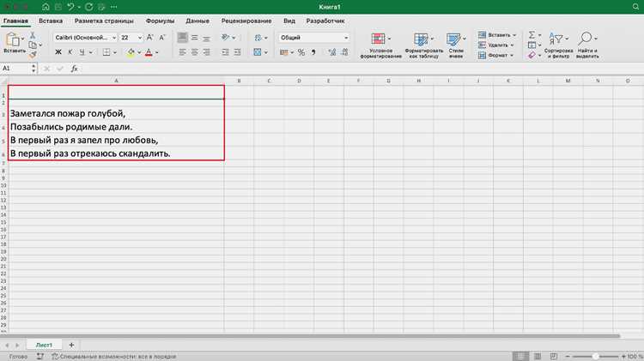This screenshot has width=644, height=361.
Task: Expand the fill color dropdown arrow
Action: [x=139, y=52]
